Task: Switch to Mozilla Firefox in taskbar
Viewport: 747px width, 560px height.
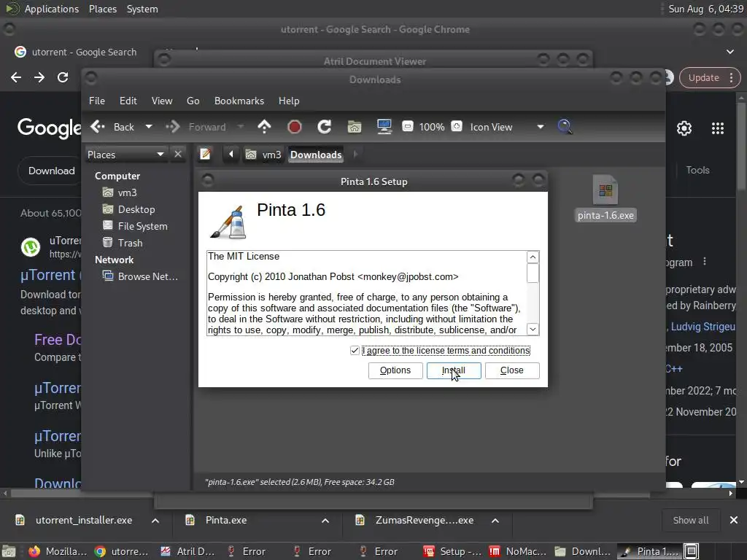Action: 58,551
